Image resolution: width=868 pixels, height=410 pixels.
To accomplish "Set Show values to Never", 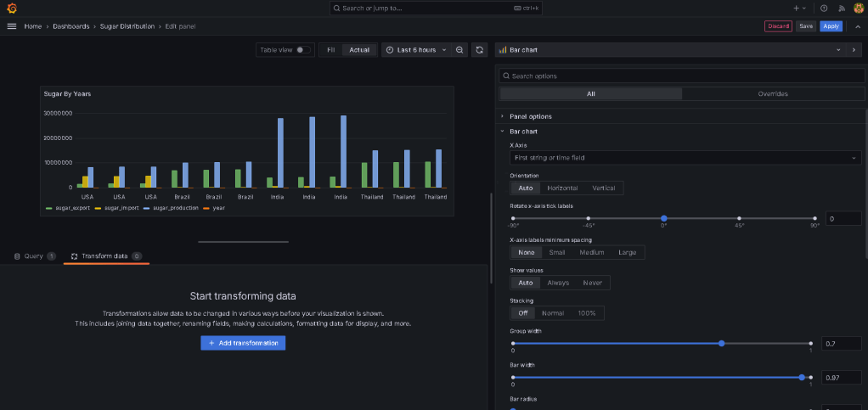I will click(x=592, y=283).
